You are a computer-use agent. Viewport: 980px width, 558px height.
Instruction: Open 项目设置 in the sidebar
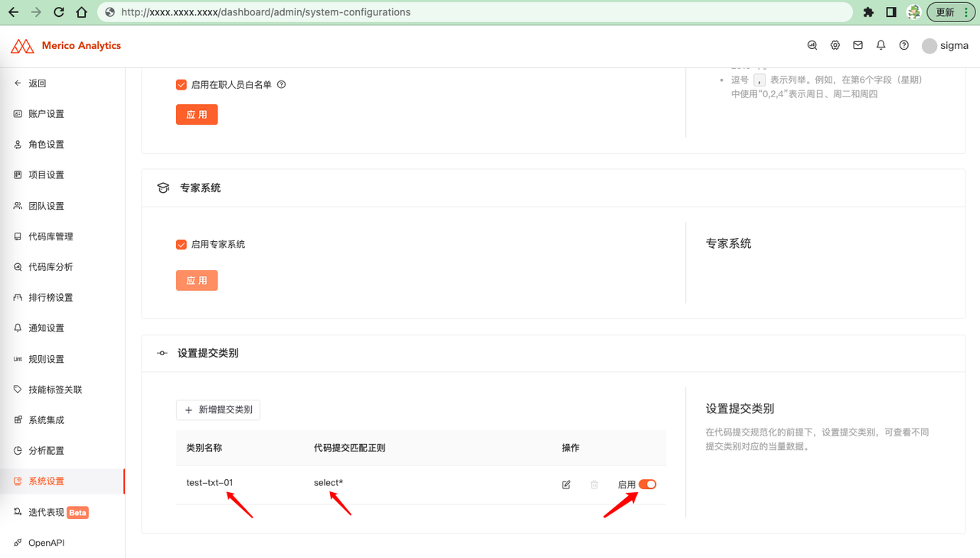click(x=62, y=175)
